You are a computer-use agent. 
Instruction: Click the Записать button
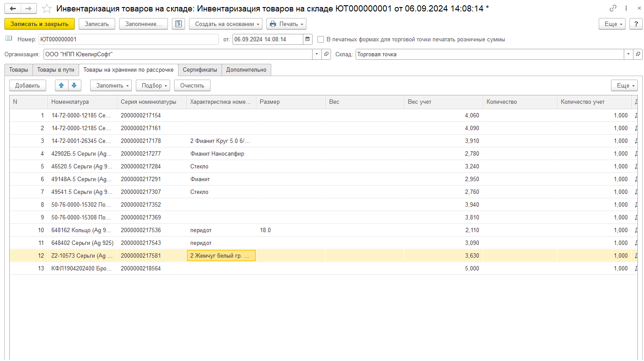click(x=97, y=24)
